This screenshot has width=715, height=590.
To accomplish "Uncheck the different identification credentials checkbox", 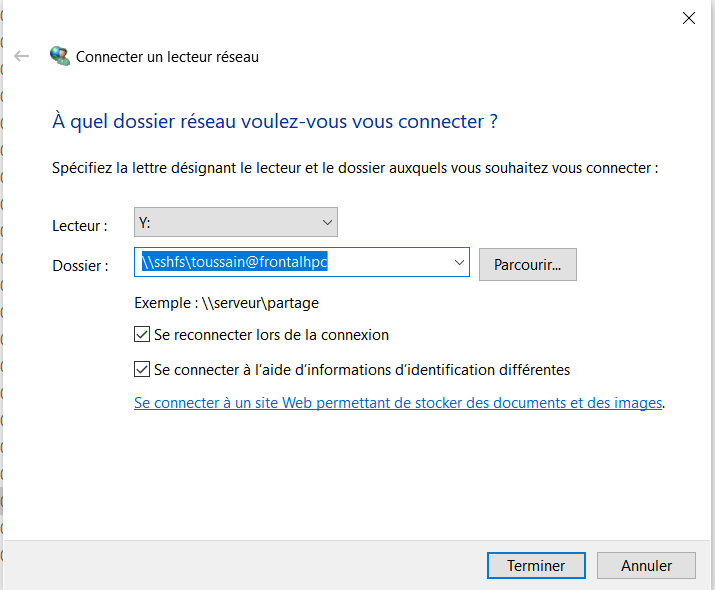I will 142,370.
